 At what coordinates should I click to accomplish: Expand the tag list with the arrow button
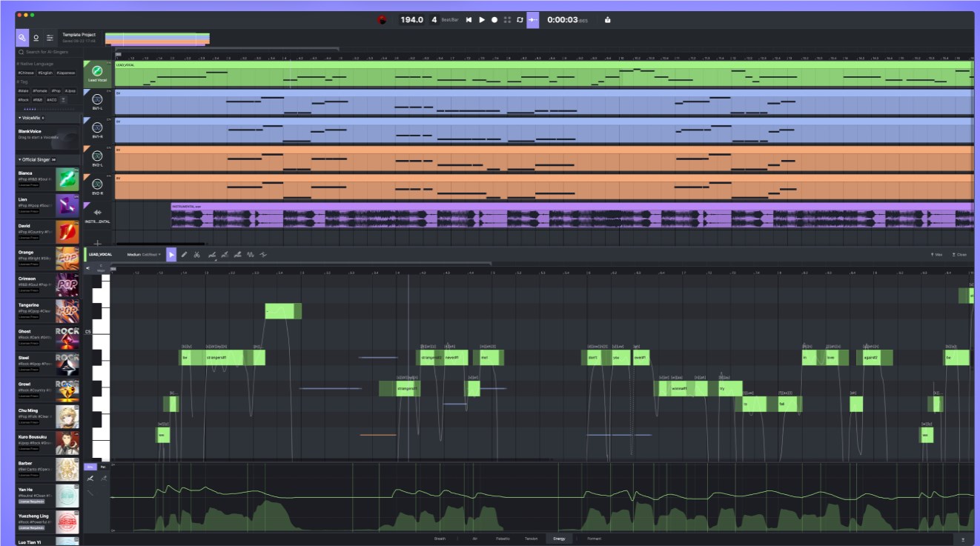[63, 99]
